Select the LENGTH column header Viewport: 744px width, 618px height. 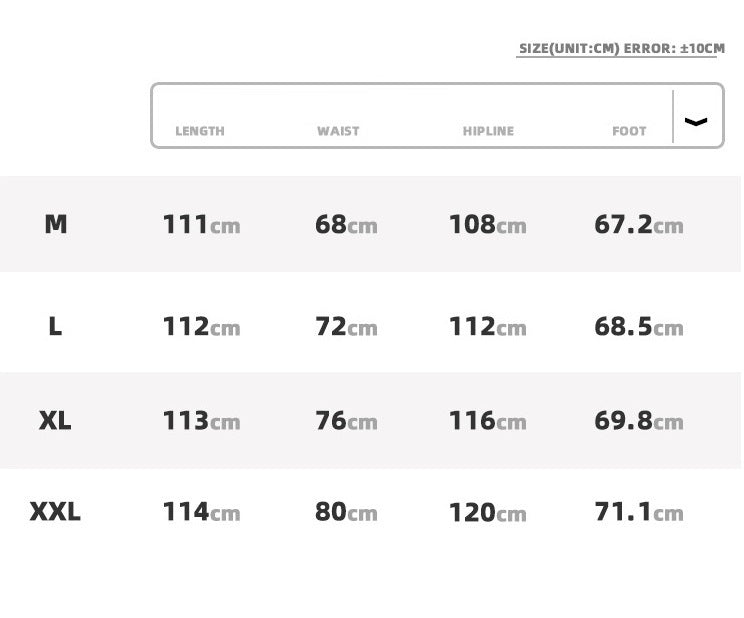[200, 131]
